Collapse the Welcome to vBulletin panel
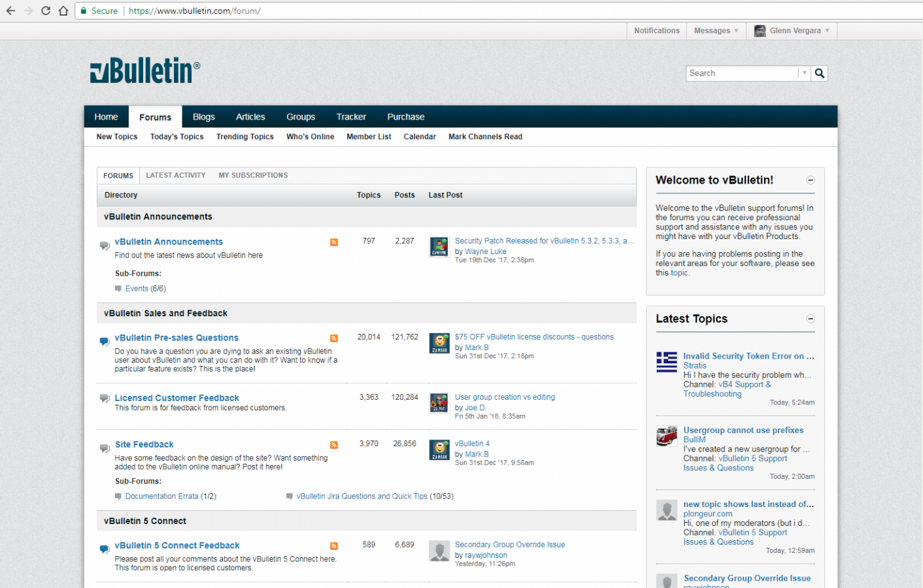 pos(811,180)
